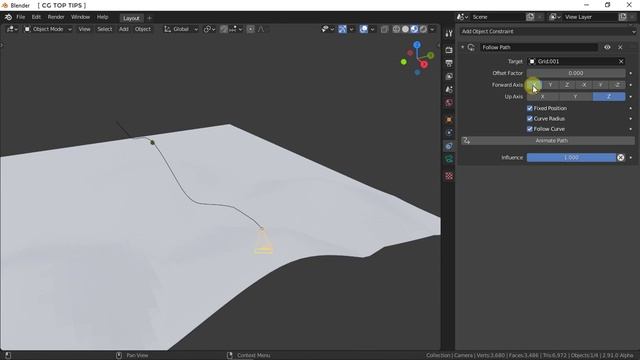Open the Help menu
This screenshot has height=360, width=640.
pos(102,17)
